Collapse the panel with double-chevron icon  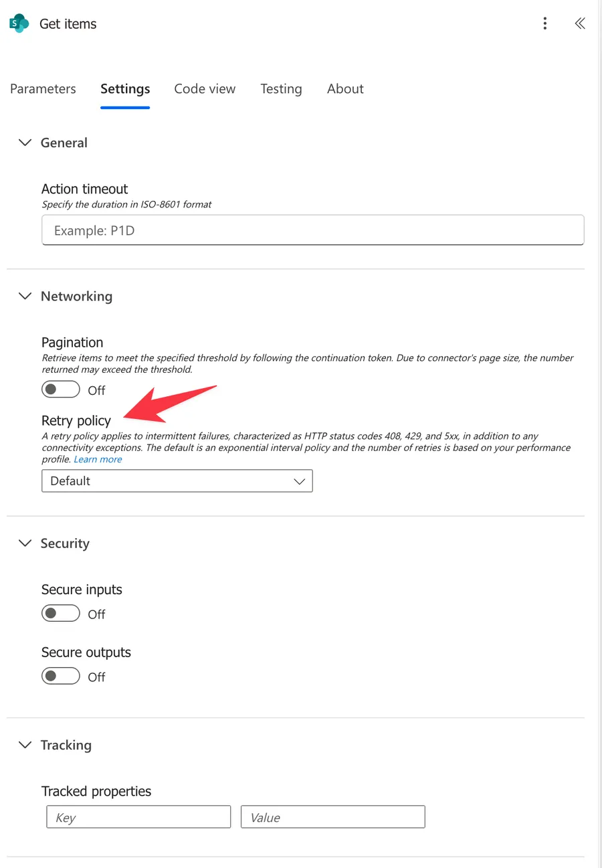[x=579, y=23]
